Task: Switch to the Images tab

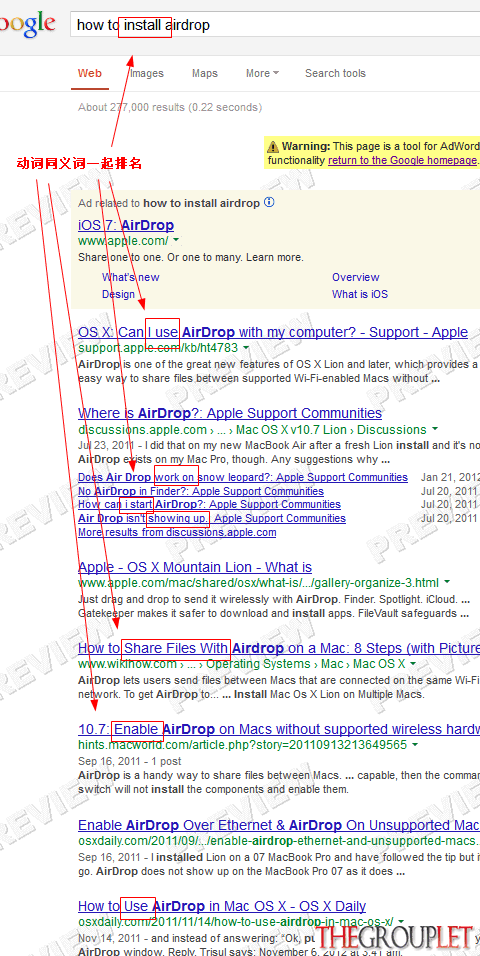Action: click(x=147, y=73)
